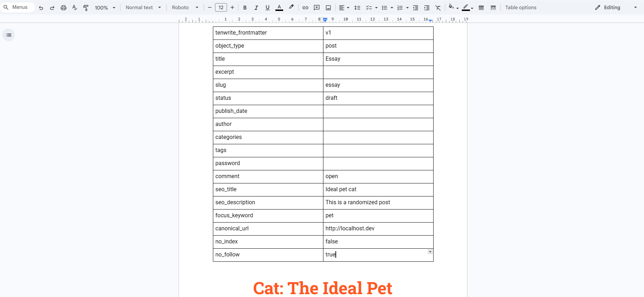644x297 pixels.
Task: Open the Roboto font dropdown
Action: click(185, 7)
